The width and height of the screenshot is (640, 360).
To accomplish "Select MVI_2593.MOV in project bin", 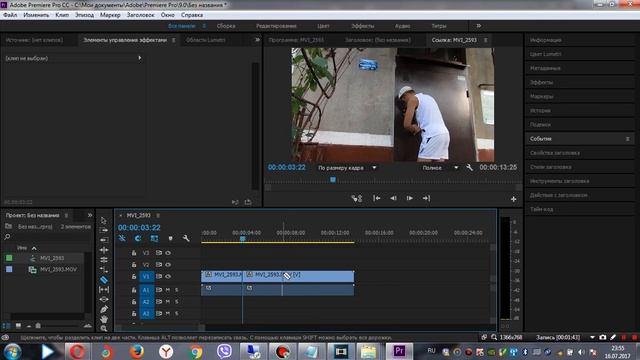I will [58, 269].
